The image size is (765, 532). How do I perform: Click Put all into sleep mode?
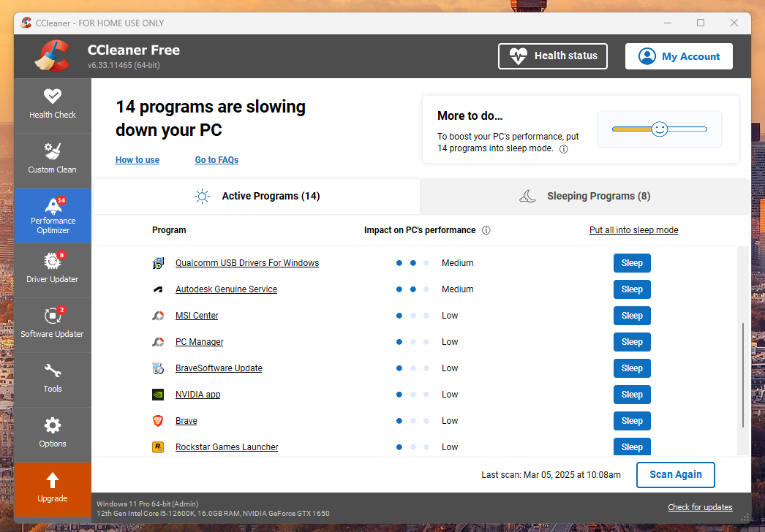(633, 230)
